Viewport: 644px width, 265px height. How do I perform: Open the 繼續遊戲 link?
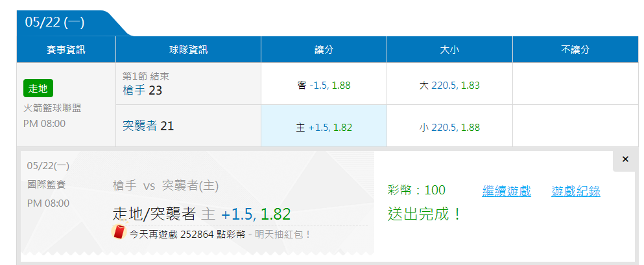[x=507, y=191]
